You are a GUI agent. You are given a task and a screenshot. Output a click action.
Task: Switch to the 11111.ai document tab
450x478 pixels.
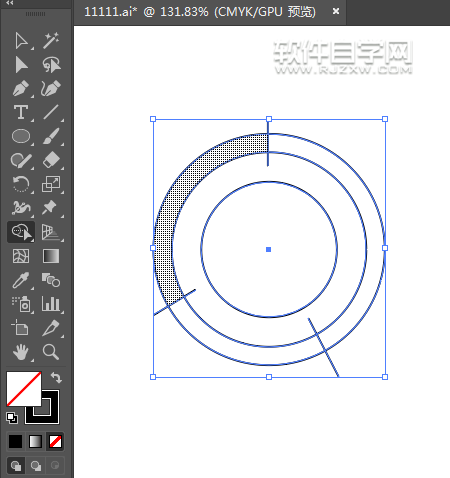[x=200, y=12]
